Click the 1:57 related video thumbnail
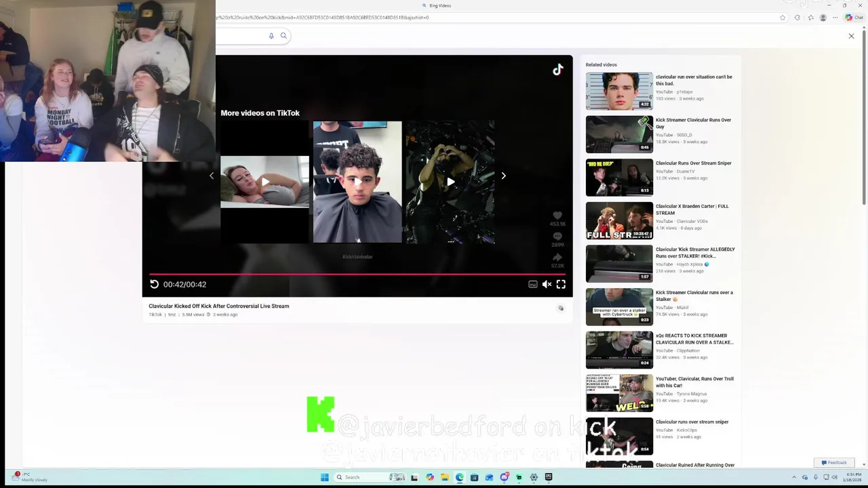868x488 pixels. coord(619,264)
